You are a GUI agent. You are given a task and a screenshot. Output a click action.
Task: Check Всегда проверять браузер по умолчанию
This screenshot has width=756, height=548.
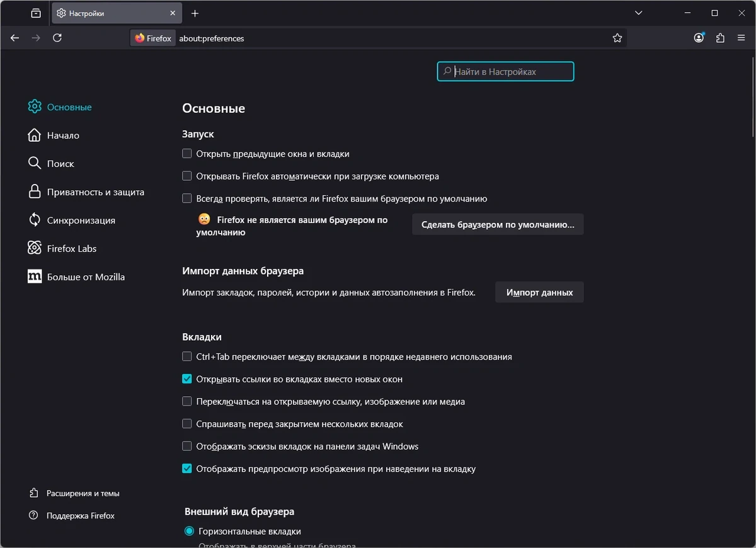(x=187, y=198)
